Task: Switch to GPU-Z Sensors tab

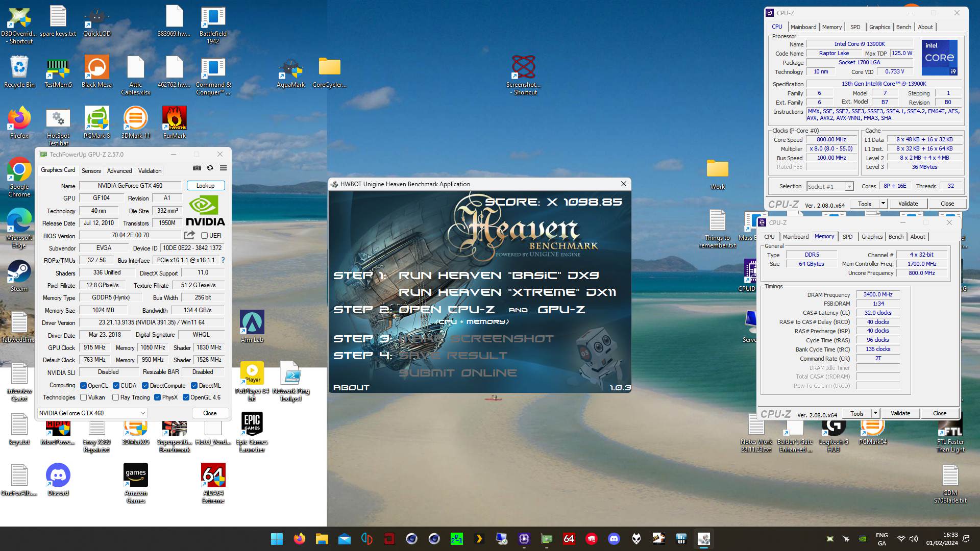Action: (x=91, y=171)
